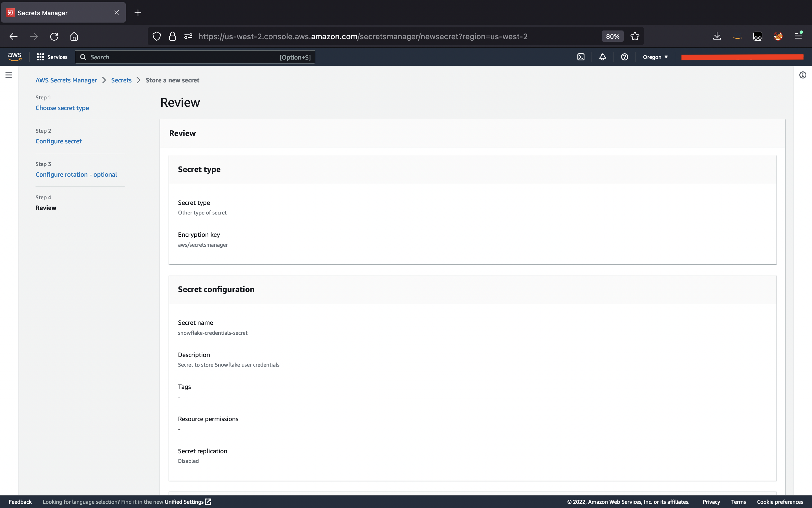Launch AWS CloudShell terminal icon
Image resolution: width=812 pixels, height=508 pixels.
pos(581,57)
